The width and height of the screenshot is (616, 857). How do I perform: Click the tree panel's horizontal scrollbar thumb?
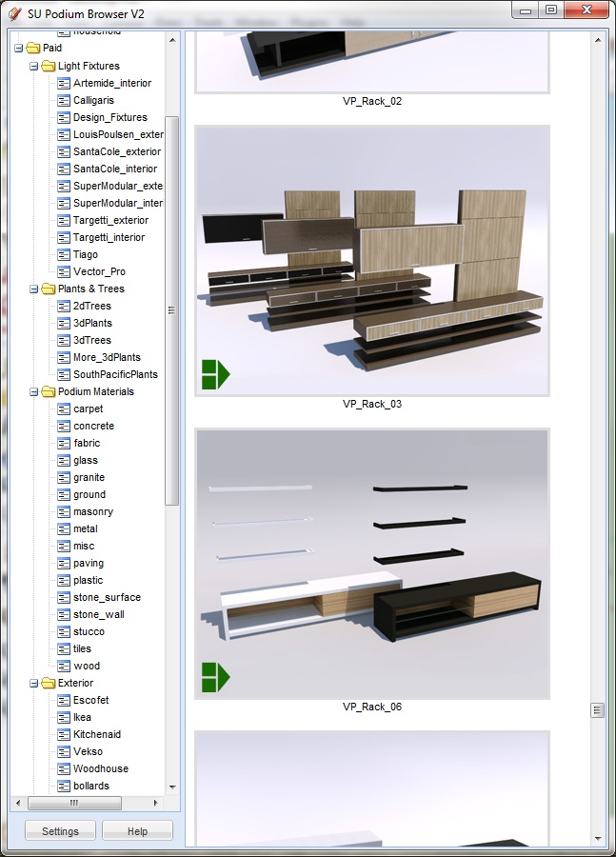tap(73, 803)
